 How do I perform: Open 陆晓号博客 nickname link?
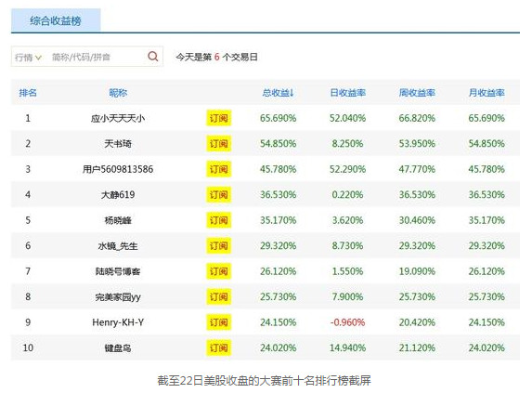pos(118,271)
